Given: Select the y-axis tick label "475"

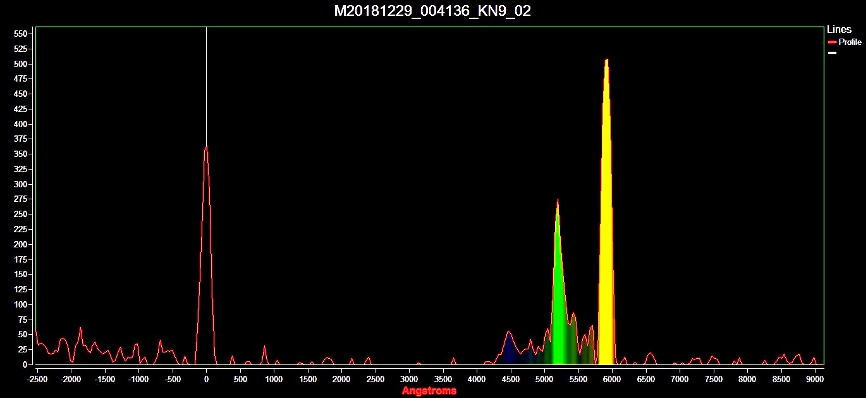Looking at the screenshot, I should click(x=21, y=79).
